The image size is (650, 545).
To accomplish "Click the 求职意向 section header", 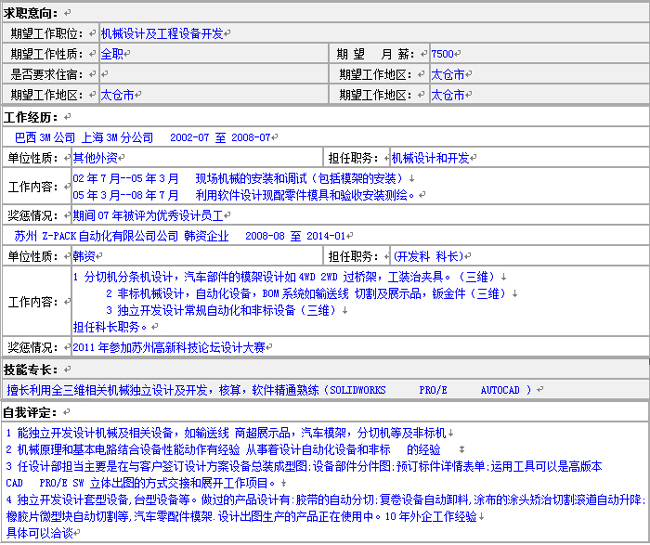I will pos(37,12).
